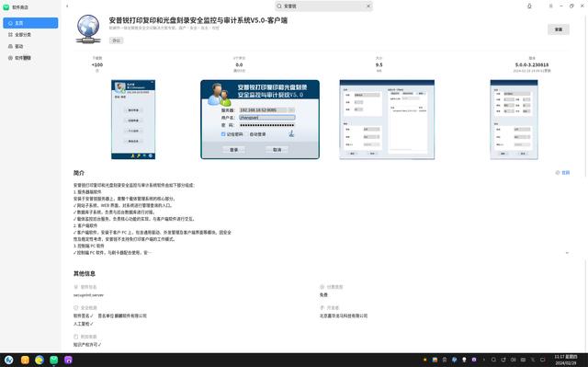Open the notification bell icon in title bar
Viewport: 588px width, 367px height.
click(529, 6)
